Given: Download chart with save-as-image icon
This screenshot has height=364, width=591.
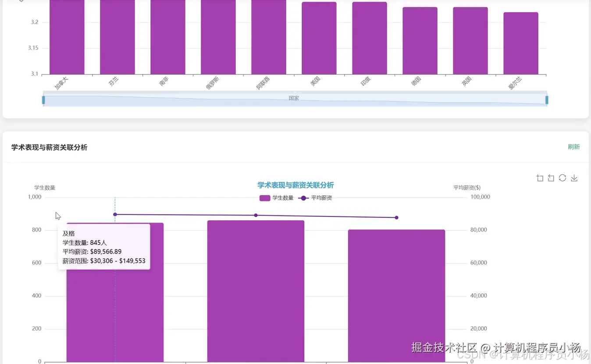Looking at the screenshot, I should coord(574,178).
